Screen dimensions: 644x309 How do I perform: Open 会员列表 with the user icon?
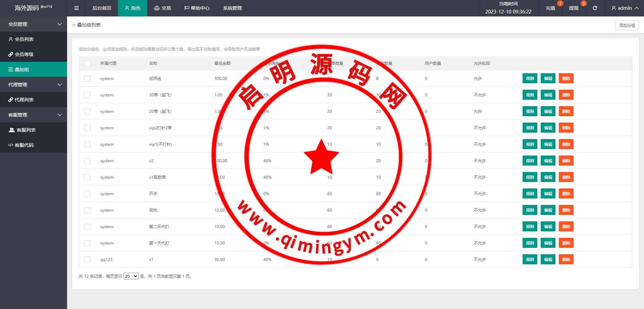tap(21, 39)
